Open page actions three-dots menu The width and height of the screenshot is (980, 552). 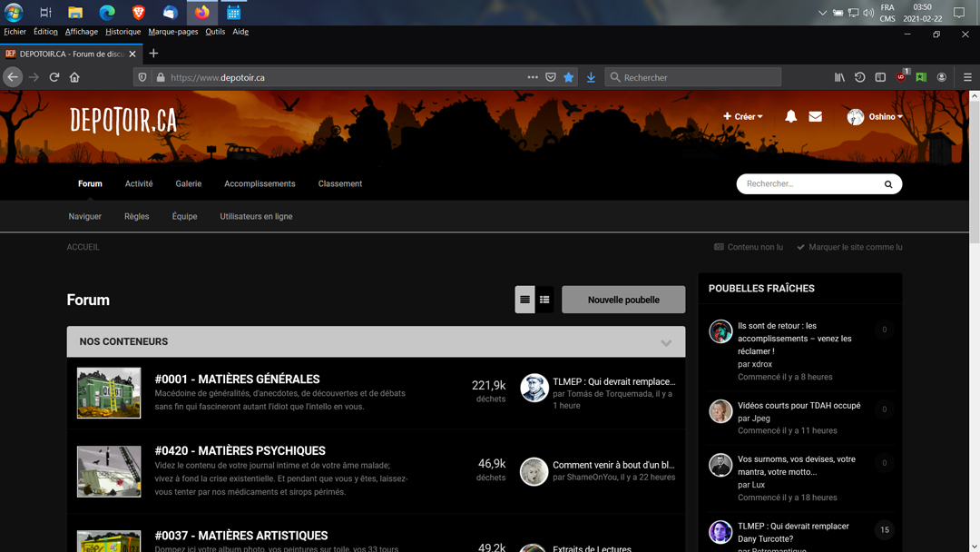(x=533, y=77)
